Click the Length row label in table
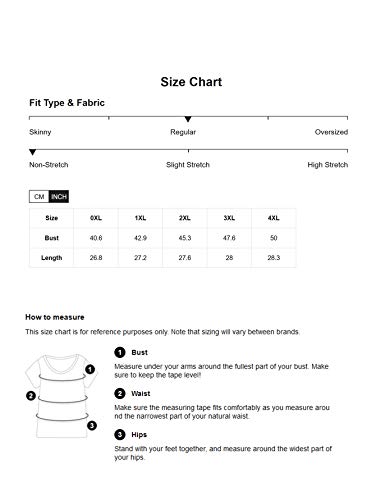Viewport: 376px width, 500px height. tap(52, 258)
